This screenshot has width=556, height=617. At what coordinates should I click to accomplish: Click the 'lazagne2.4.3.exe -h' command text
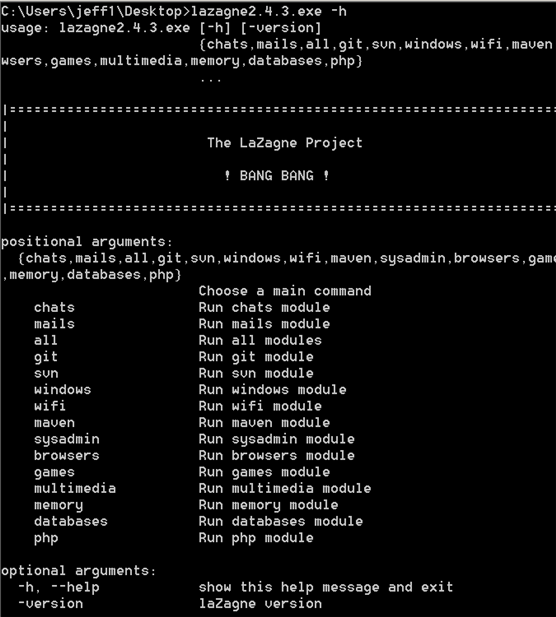pos(269,11)
